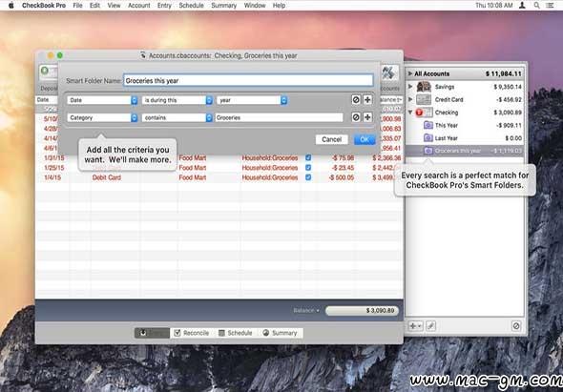Toggle cleared checkbox for the 1/4/15 transaction
563x392 pixels.
point(308,177)
